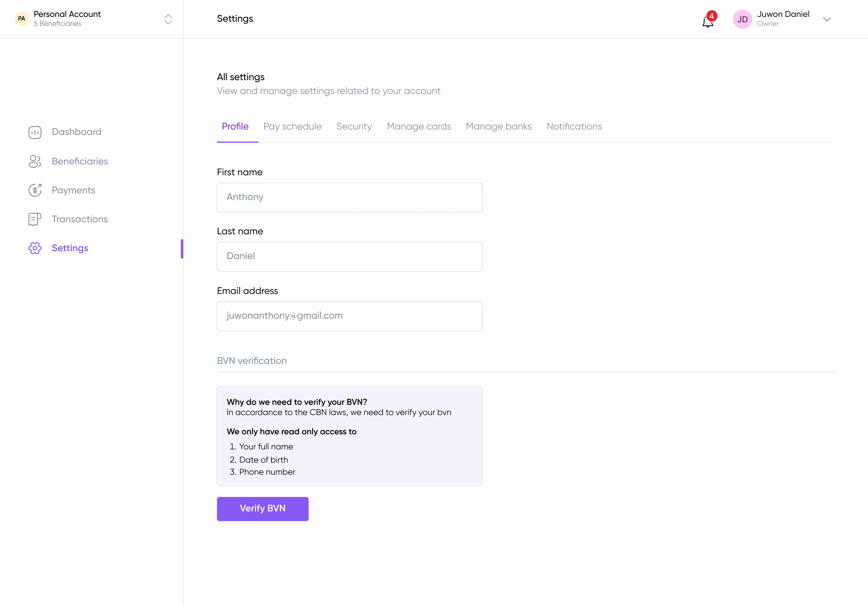Image resolution: width=868 pixels, height=606 pixels.
Task: Click the 'Your full name' list item
Action: [266, 447]
